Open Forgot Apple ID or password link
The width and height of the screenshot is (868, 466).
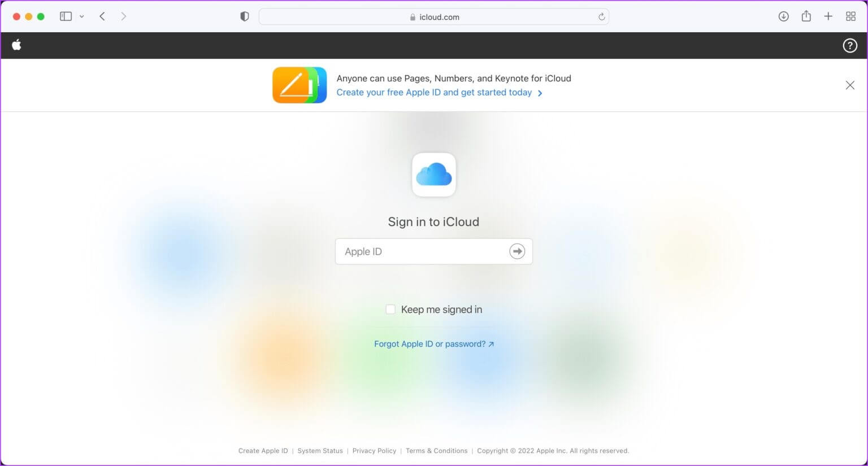coord(434,343)
